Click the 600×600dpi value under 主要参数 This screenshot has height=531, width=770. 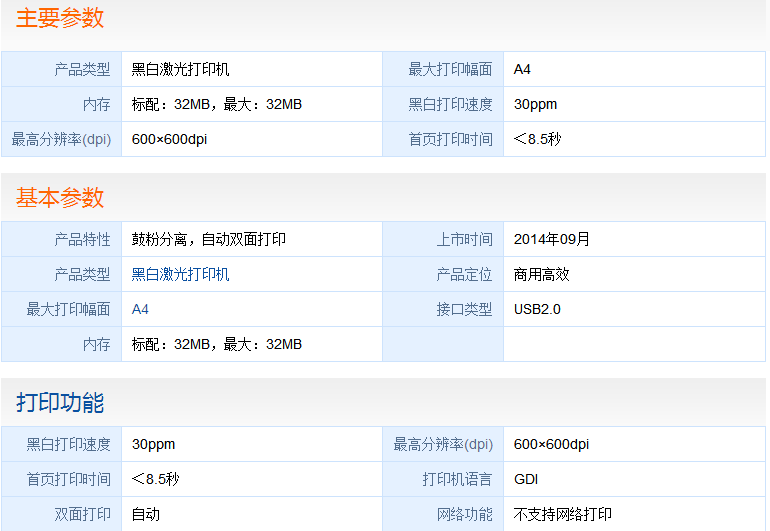169,140
